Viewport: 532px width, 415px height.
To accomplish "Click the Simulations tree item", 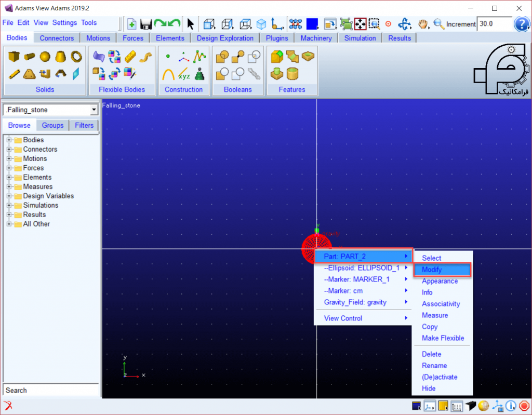I will [41, 205].
